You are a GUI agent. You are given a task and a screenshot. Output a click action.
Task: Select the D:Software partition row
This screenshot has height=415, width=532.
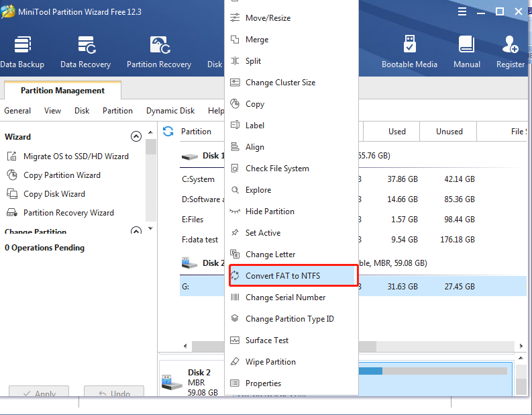coord(353,199)
